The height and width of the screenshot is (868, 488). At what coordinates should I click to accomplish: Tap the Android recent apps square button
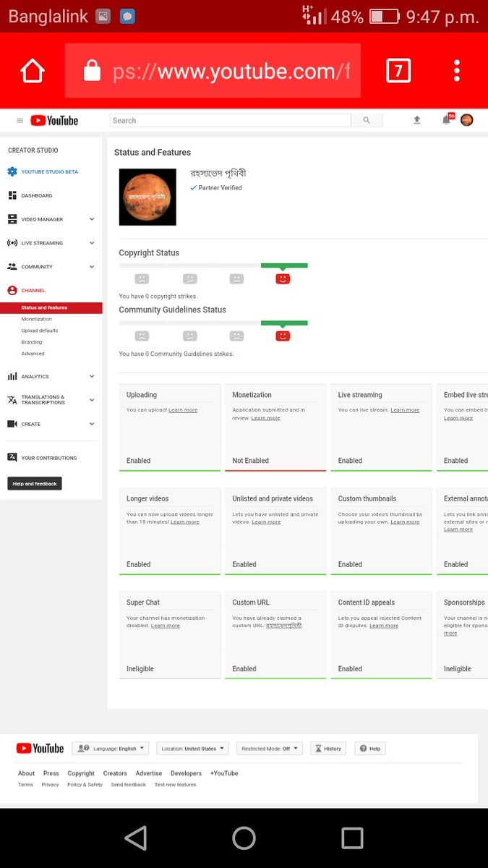point(352,838)
